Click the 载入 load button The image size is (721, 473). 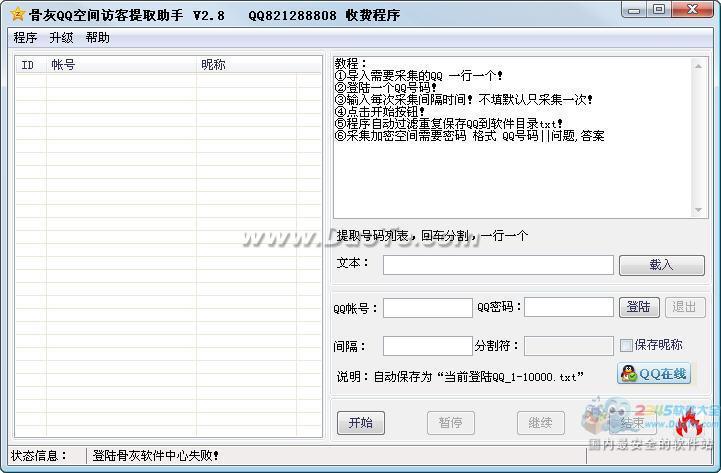(662, 265)
